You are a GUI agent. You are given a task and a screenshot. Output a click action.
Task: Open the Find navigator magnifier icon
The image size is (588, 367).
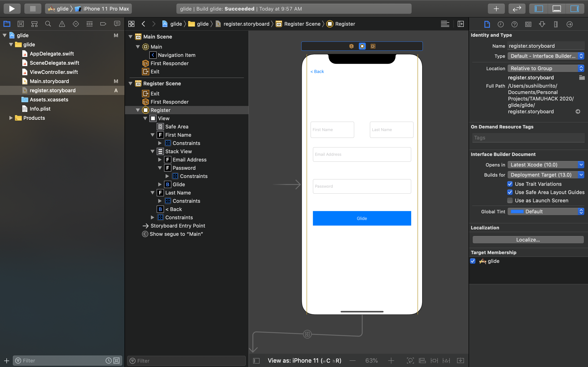point(48,24)
